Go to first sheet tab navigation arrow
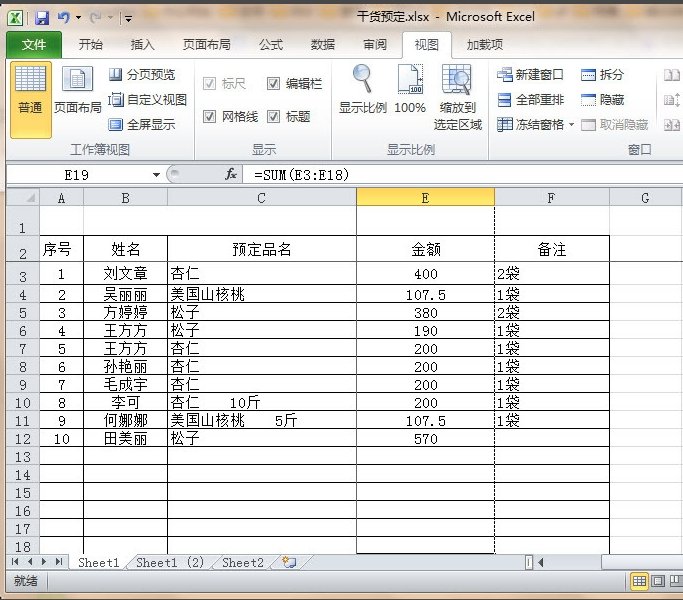The image size is (683, 600). pos(15,562)
